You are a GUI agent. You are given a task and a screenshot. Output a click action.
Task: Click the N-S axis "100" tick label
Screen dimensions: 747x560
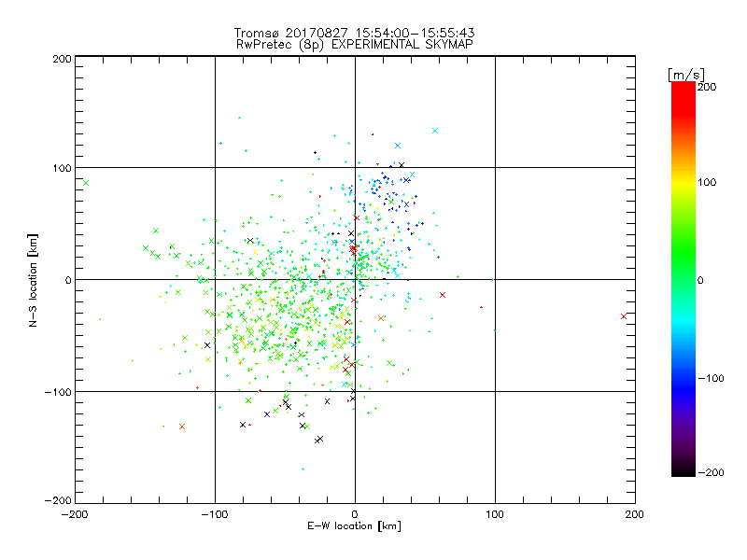[62, 168]
